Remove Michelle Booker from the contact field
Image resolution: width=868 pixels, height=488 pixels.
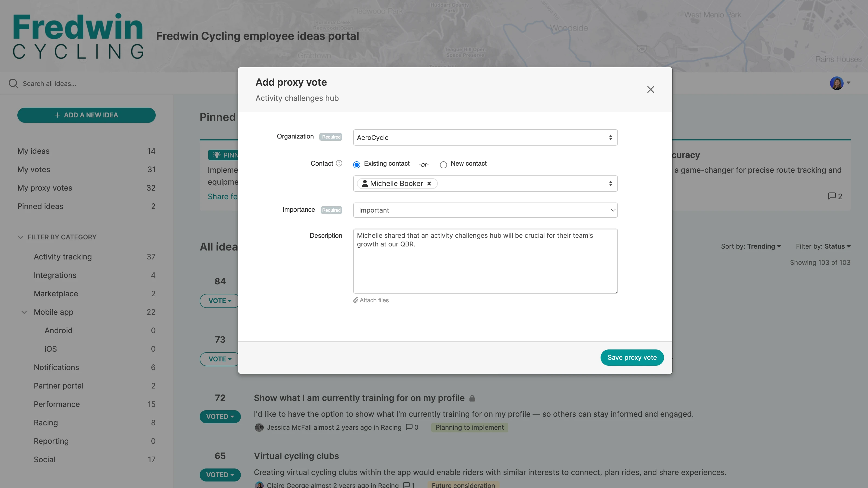click(429, 184)
